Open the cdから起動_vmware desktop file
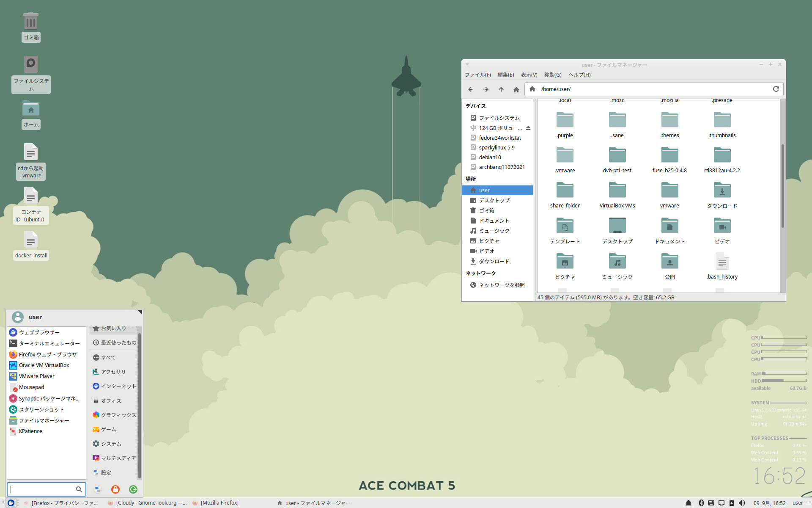This screenshot has height=508, width=812. pyautogui.click(x=31, y=161)
